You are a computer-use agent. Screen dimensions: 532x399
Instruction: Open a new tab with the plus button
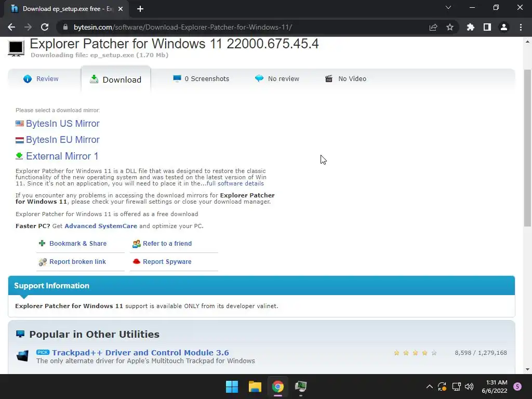pos(140,9)
